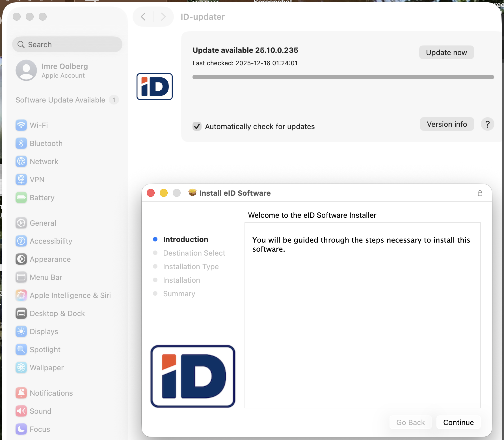Click the lock icon in installer title bar
Screen dimensions: 504x440
point(480,193)
